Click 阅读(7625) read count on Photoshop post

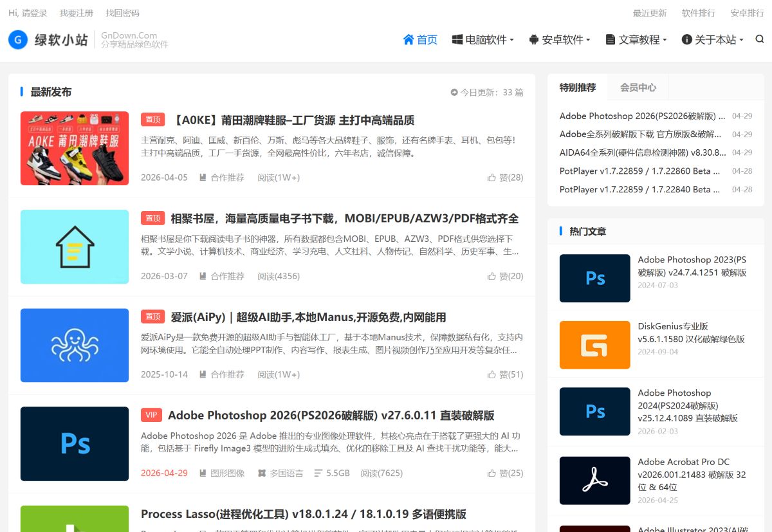[381, 473]
